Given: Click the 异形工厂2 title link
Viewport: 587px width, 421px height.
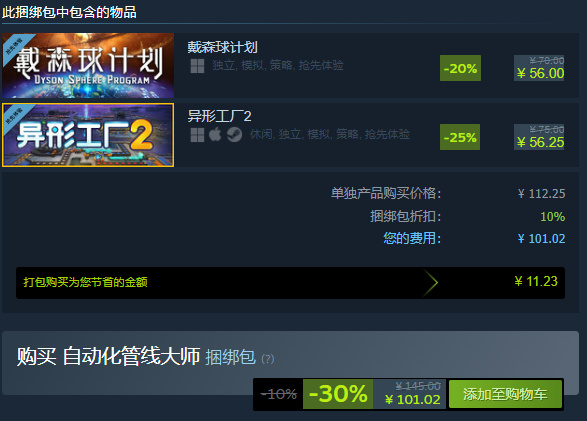Looking at the screenshot, I should (x=219, y=116).
